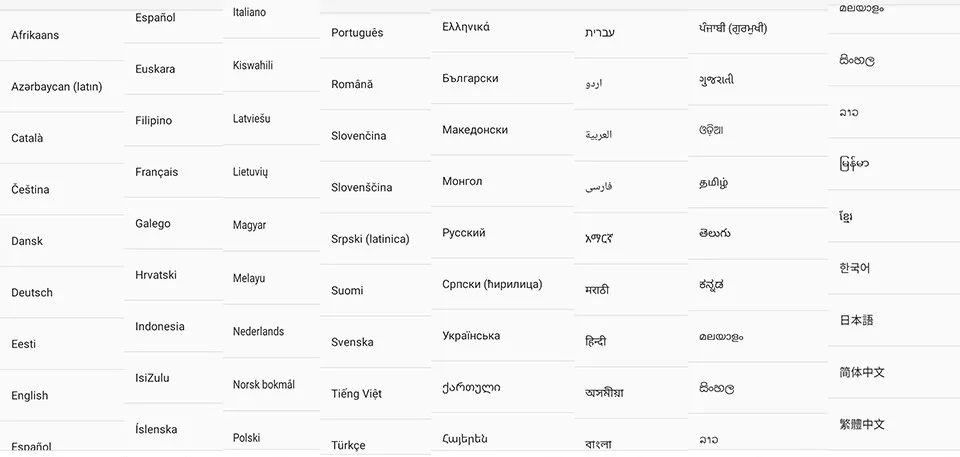Choose Русский as the language
Viewport: 960px width, 457px height.
tap(503, 233)
